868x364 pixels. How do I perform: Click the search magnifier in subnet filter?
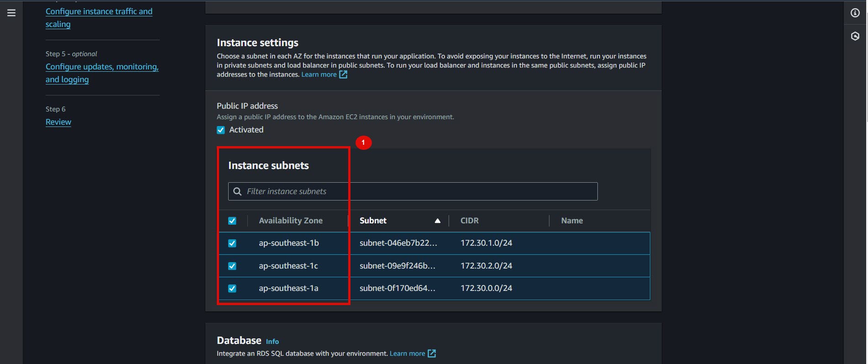(237, 191)
